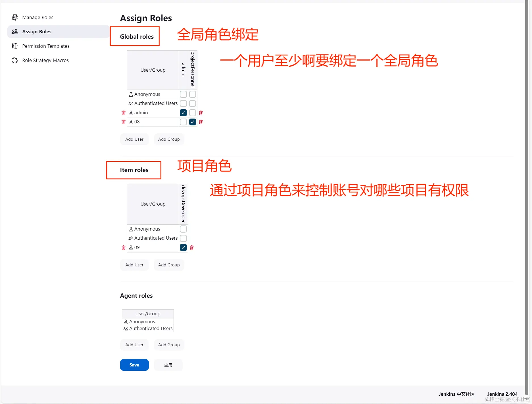Image resolution: width=532 pixels, height=404 pixels.
Task: Click the Manage Roles fingerprint icon
Action: pyautogui.click(x=15, y=17)
